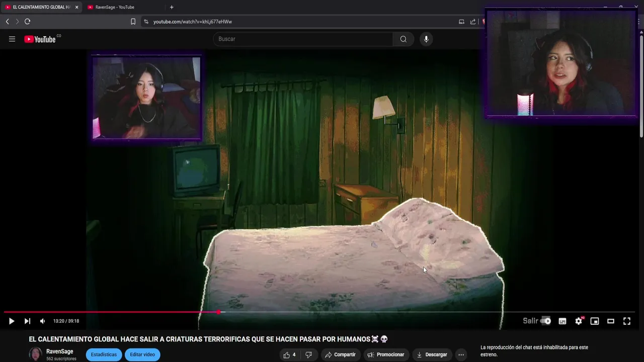Image resolution: width=644 pixels, height=362 pixels.
Task: Click the youtube.com address bar URL
Action: coord(193,22)
